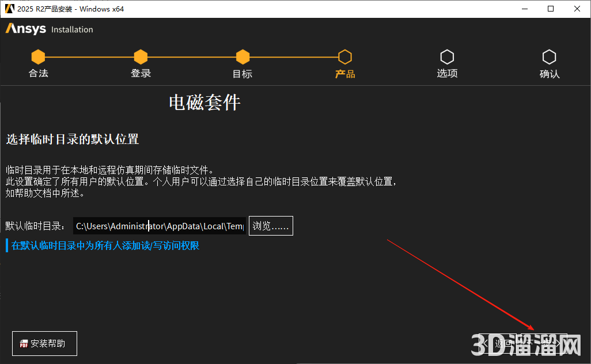This screenshot has height=364, width=591.
Task: Click into the 默认临时目录 path field
Action: click(159, 226)
